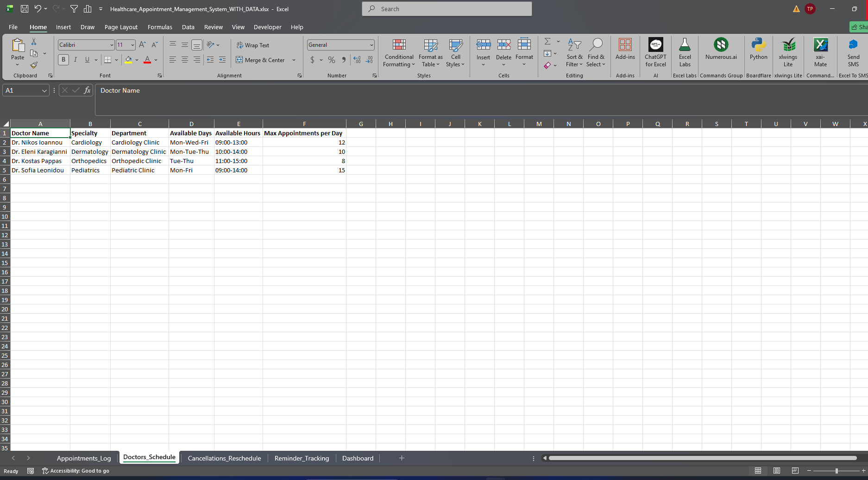Click the Numerous.ai icon
868x480 pixels.
point(721,49)
